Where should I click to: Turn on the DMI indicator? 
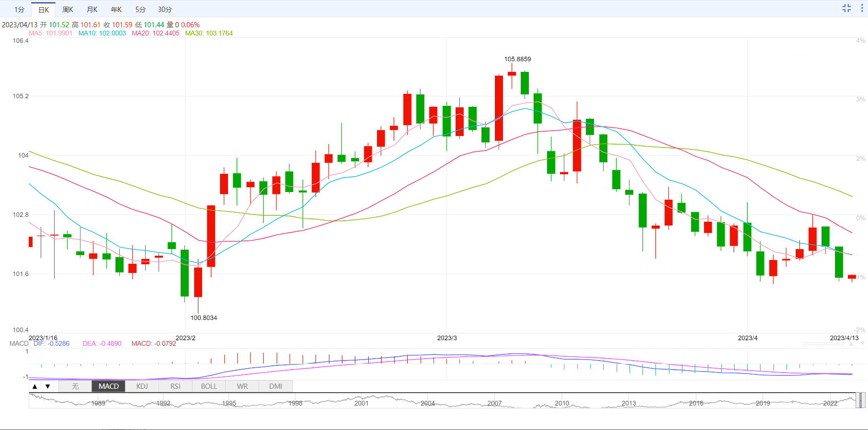pyautogui.click(x=275, y=386)
